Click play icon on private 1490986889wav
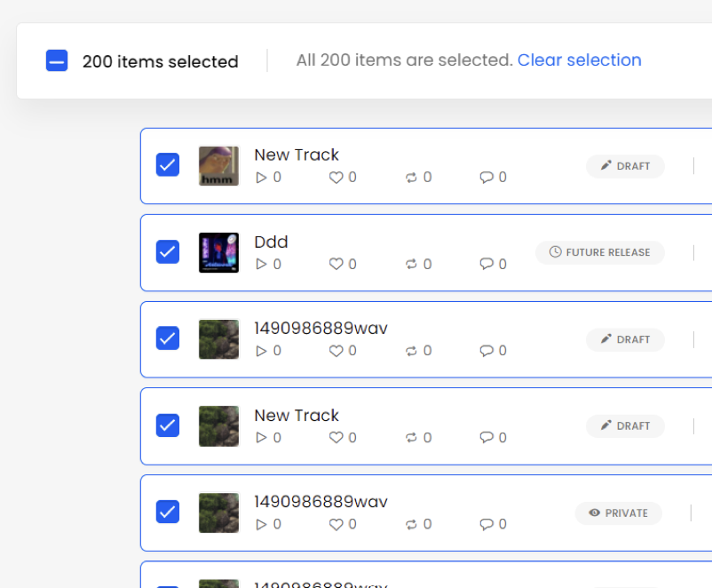This screenshot has height=588, width=712. [x=261, y=524]
